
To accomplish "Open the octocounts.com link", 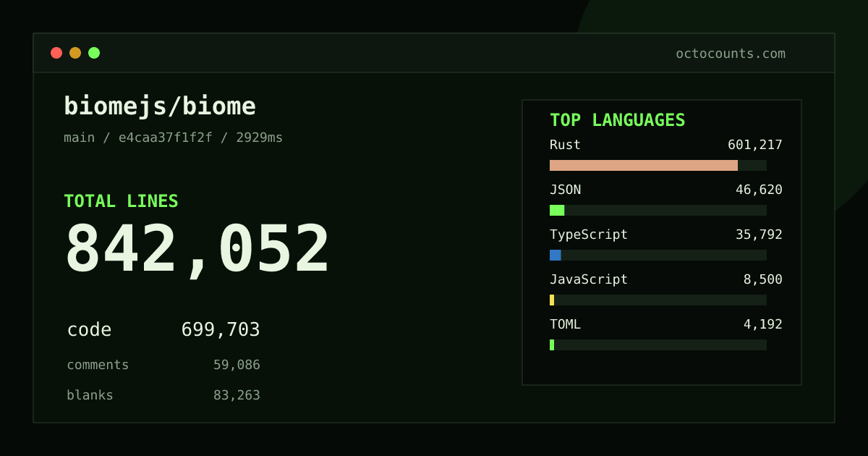I will click(x=731, y=54).
